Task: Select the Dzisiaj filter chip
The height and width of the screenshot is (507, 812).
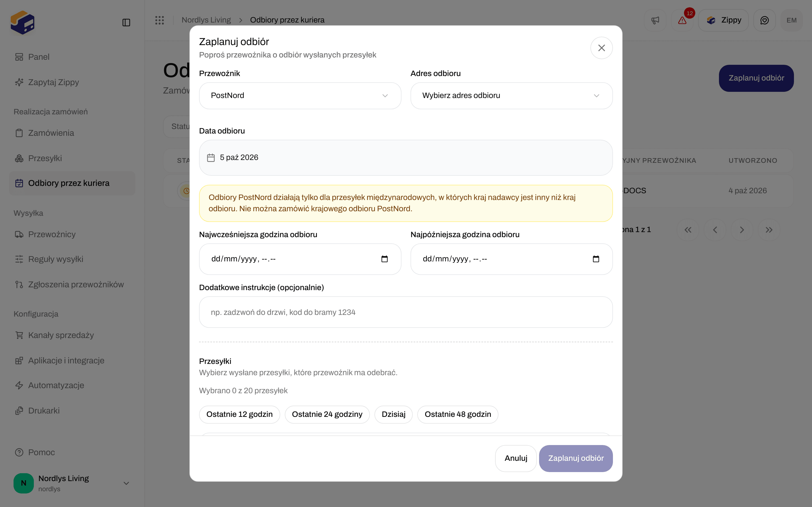Action: pos(393,414)
